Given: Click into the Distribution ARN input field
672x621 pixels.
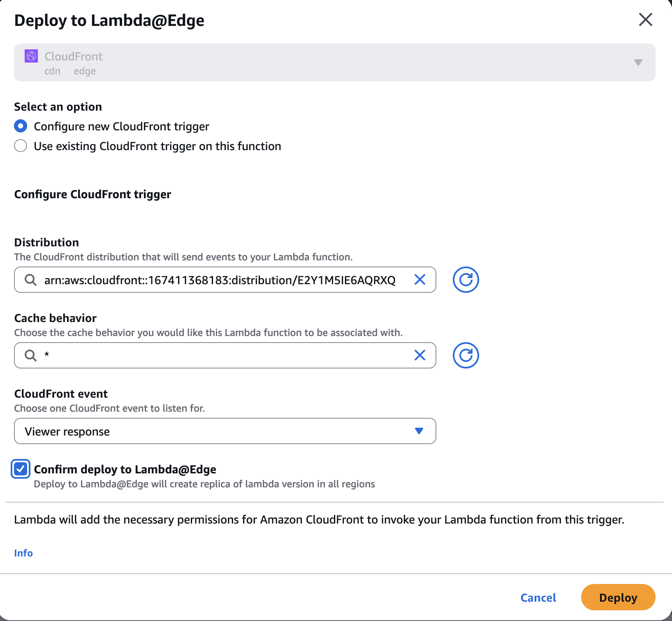Looking at the screenshot, I should [220, 280].
